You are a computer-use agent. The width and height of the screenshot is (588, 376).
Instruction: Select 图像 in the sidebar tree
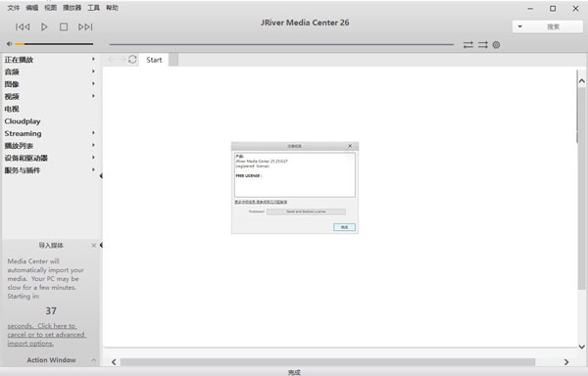[x=12, y=84]
